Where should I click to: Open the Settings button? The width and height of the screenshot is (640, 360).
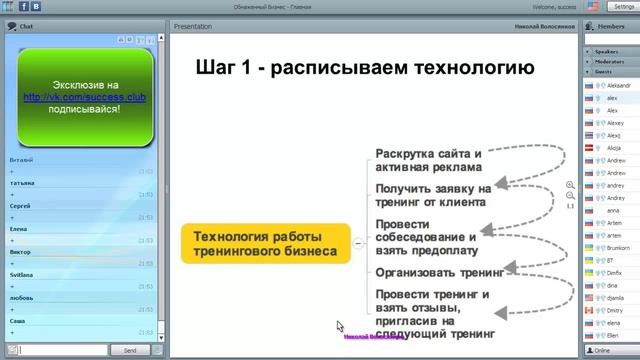623,7
